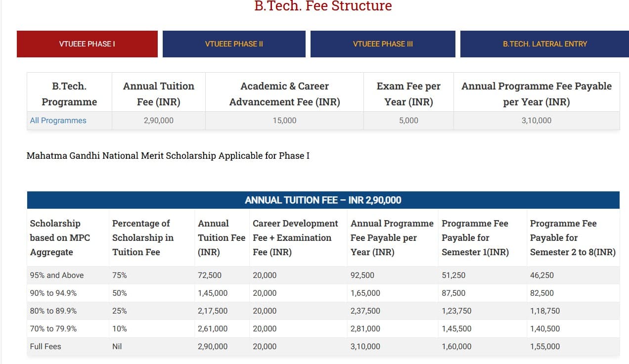Click the Exam Fee per Year column header
629x364 pixels.
(x=408, y=94)
